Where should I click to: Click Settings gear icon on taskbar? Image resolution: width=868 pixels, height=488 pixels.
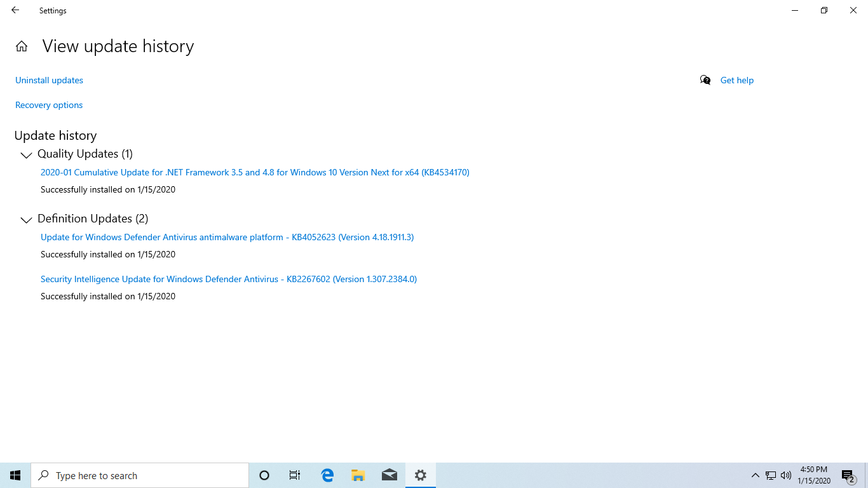pyautogui.click(x=420, y=475)
